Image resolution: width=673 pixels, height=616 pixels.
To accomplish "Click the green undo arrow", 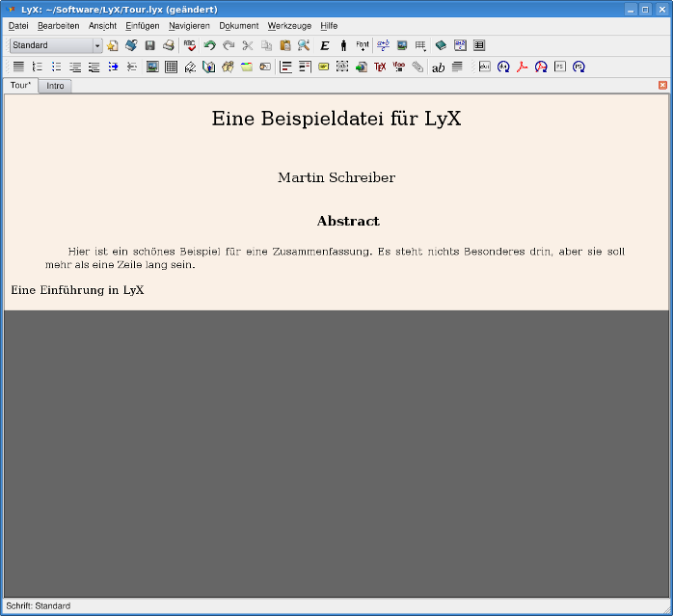I will point(210,45).
